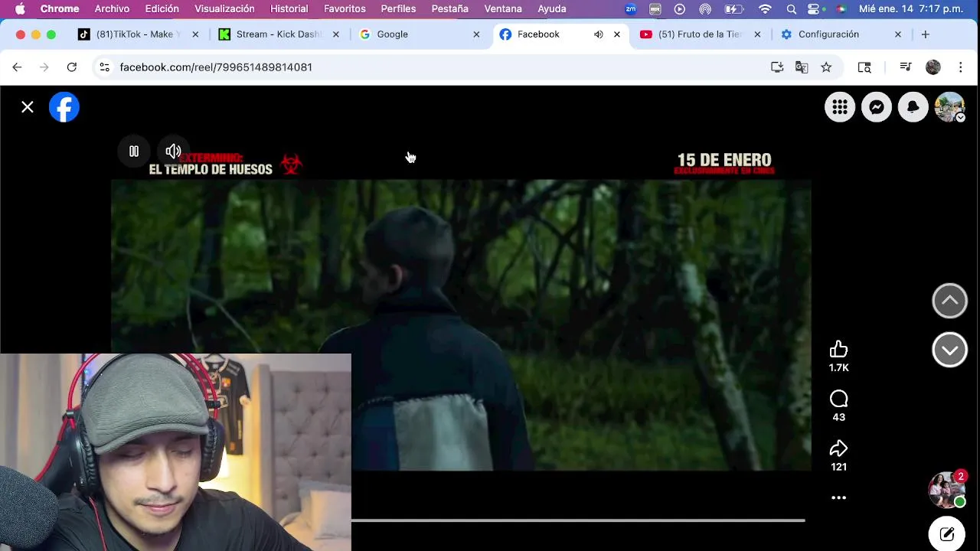
Task: Open Wi-Fi status in menu bar
Action: click(765, 9)
